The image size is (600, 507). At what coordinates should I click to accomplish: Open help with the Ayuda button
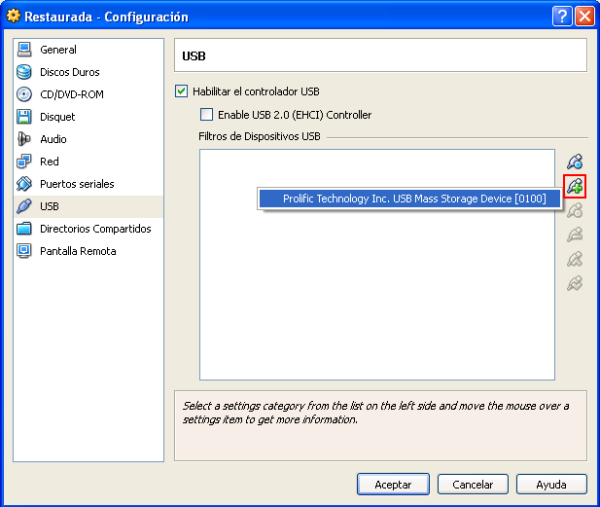pyautogui.click(x=551, y=484)
